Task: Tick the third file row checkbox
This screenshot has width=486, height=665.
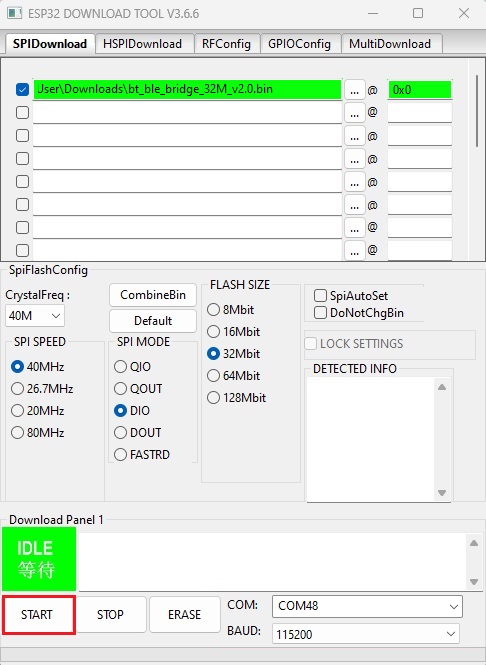Action: point(22,136)
